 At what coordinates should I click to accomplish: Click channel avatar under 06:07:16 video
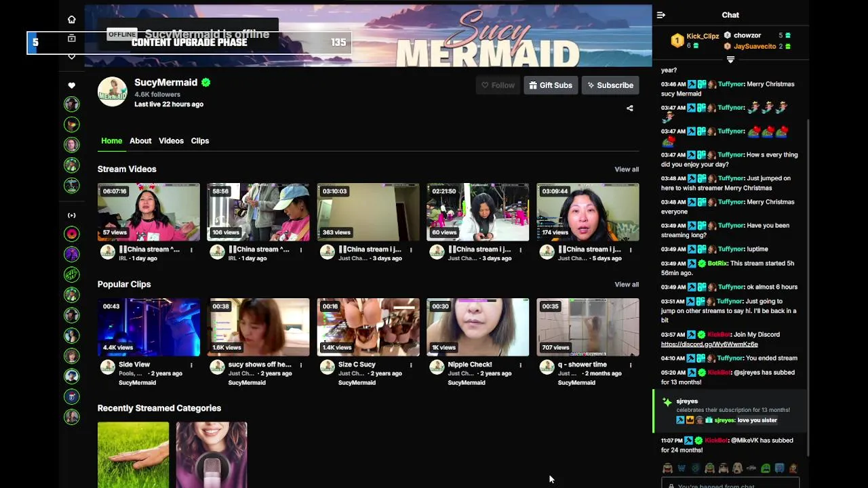[108, 252]
